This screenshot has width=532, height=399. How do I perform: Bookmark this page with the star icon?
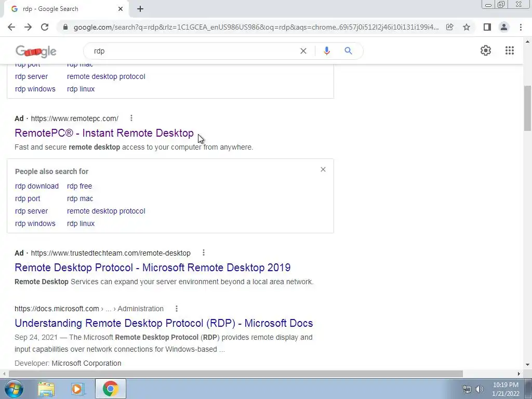[467, 27]
